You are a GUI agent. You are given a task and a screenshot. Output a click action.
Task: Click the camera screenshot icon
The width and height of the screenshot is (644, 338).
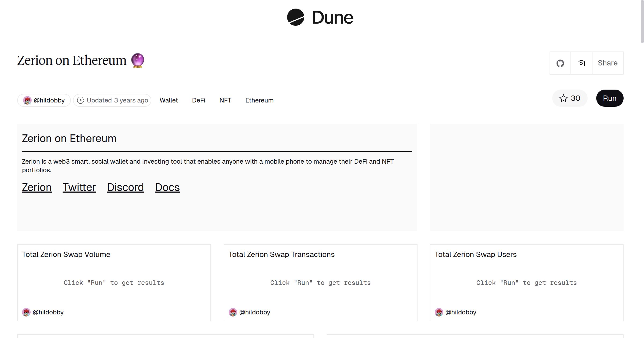(581, 63)
